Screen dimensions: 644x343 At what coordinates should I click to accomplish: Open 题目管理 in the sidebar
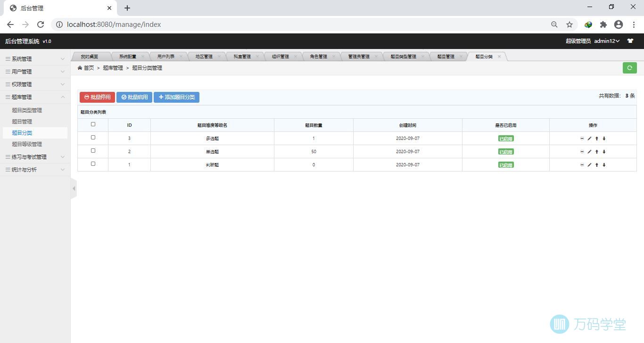tap(22, 122)
